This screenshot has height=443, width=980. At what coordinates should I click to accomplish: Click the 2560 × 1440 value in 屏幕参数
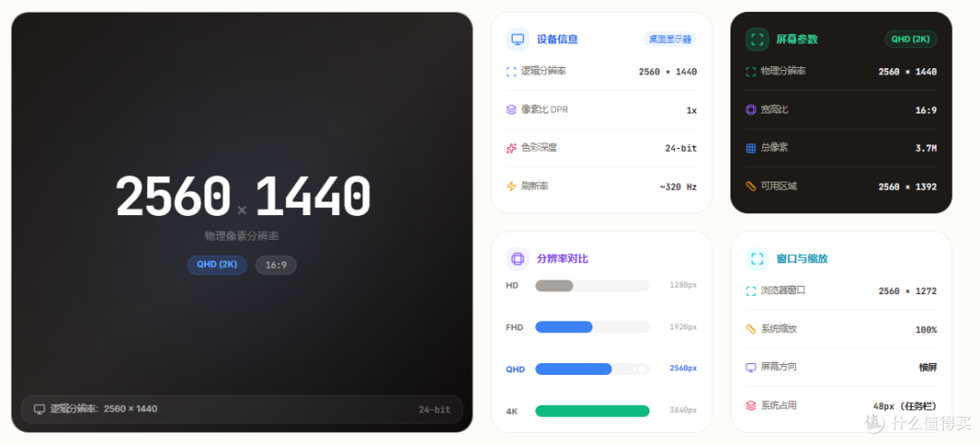[x=907, y=73]
